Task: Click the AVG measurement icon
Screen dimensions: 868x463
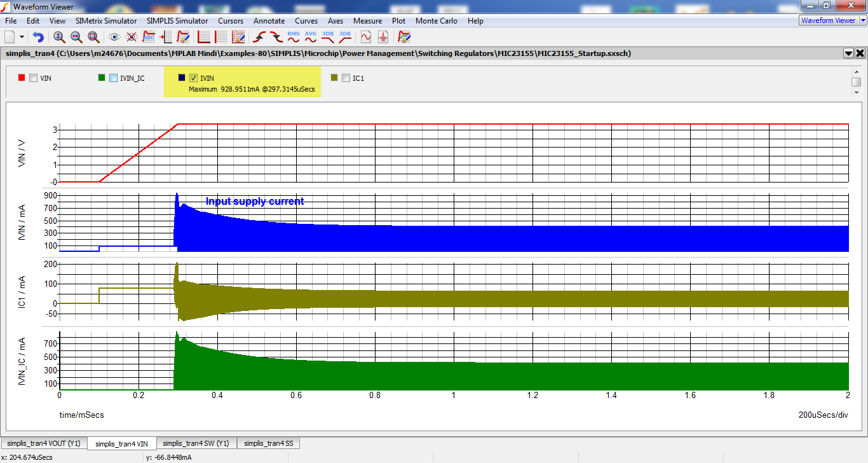Action: point(311,37)
